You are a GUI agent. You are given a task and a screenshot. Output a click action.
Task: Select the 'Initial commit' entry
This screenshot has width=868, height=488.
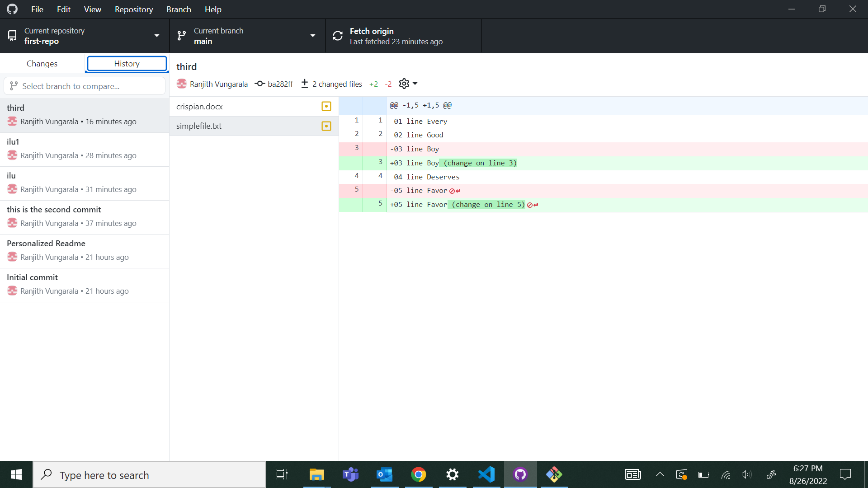pyautogui.click(x=85, y=285)
